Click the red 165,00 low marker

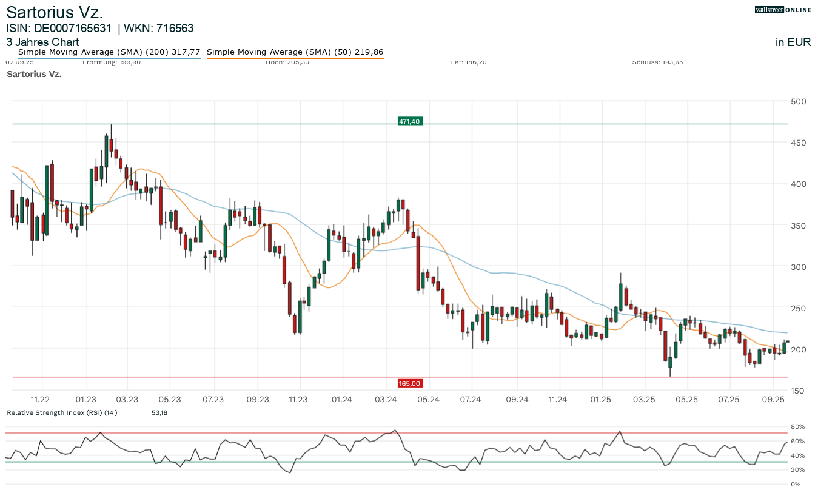(409, 383)
